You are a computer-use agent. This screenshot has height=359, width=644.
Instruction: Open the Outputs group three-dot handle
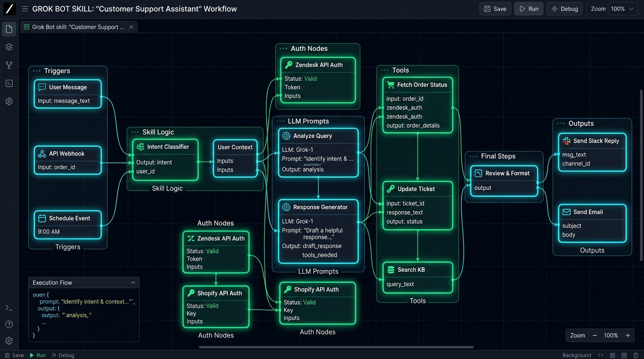pos(561,124)
